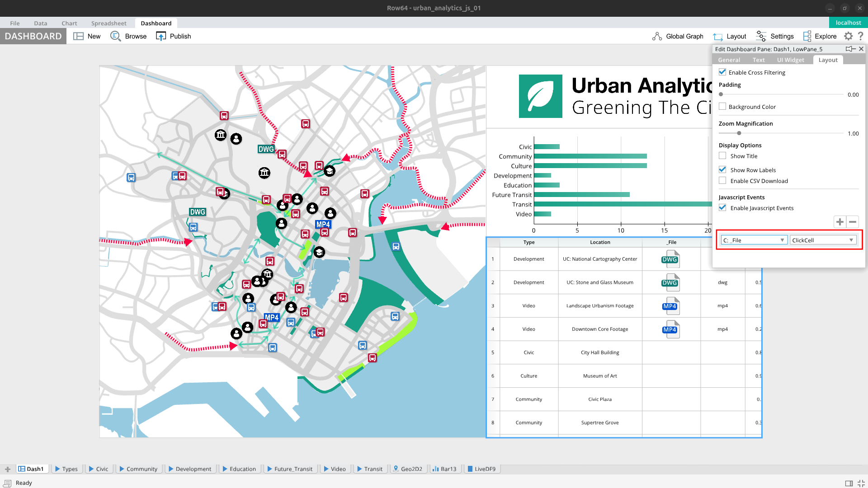Click the plus button to add an event
The height and width of the screenshot is (488, 868).
(x=840, y=222)
